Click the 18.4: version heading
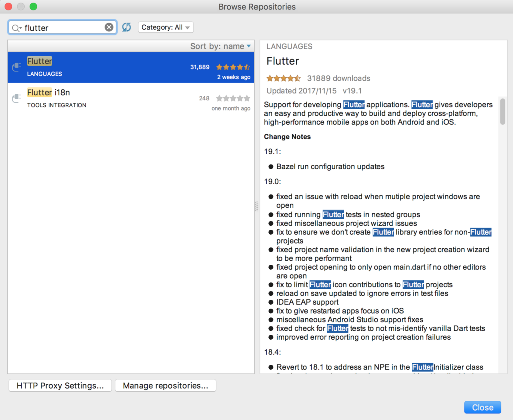 click(272, 352)
